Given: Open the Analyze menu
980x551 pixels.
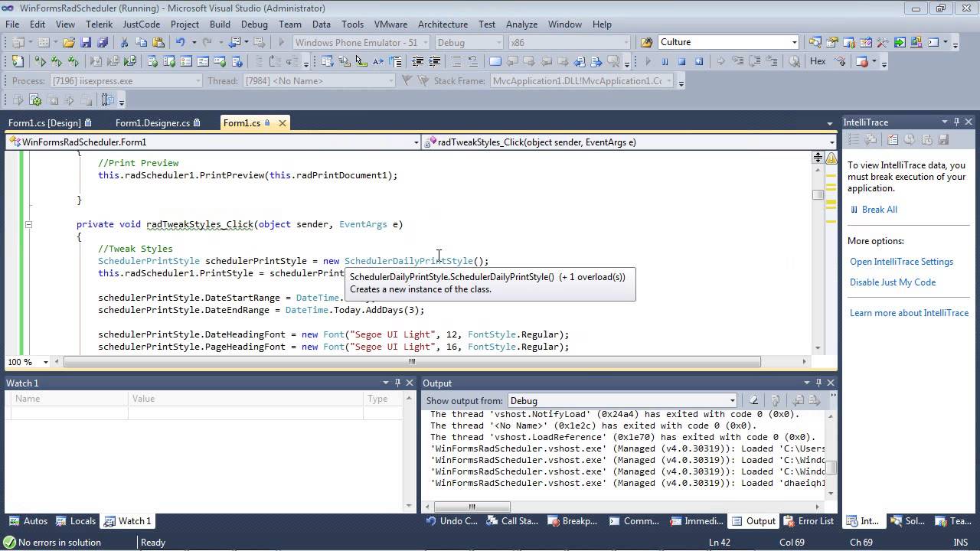Looking at the screenshot, I should coord(521,24).
